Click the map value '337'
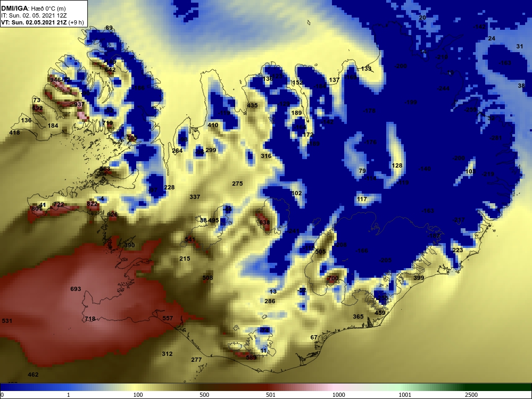This screenshot has width=532, height=399. click(195, 197)
